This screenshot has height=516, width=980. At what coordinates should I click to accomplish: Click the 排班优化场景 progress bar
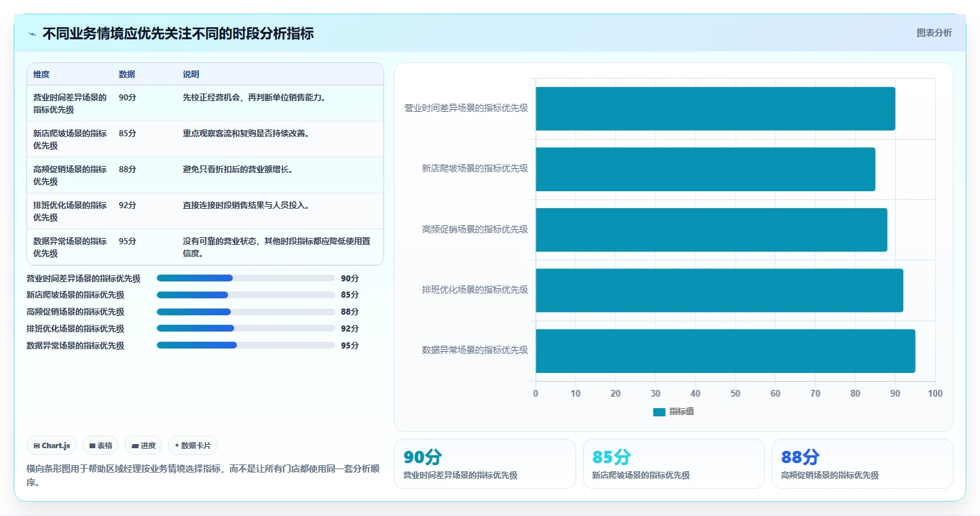tap(246, 328)
